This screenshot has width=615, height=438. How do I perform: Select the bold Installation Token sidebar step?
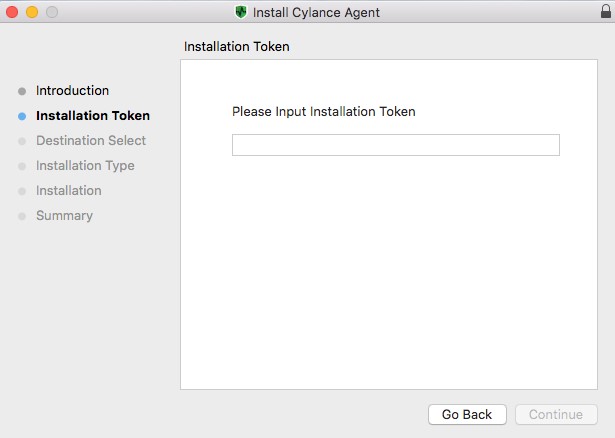[x=92, y=116]
